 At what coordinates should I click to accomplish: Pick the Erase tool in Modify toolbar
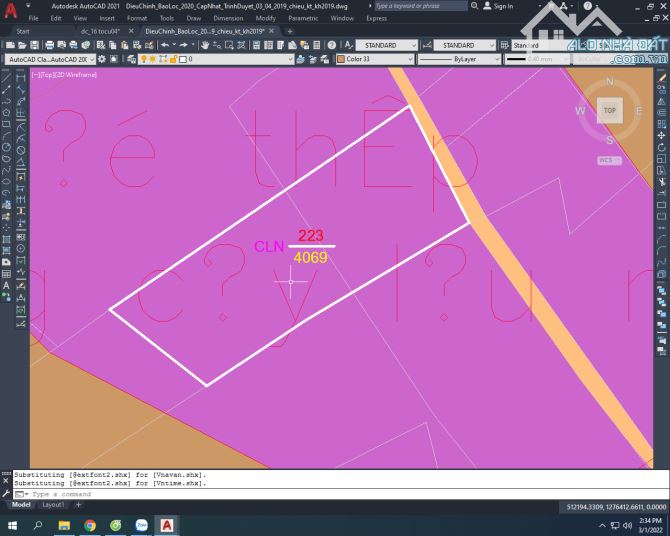(x=662, y=76)
